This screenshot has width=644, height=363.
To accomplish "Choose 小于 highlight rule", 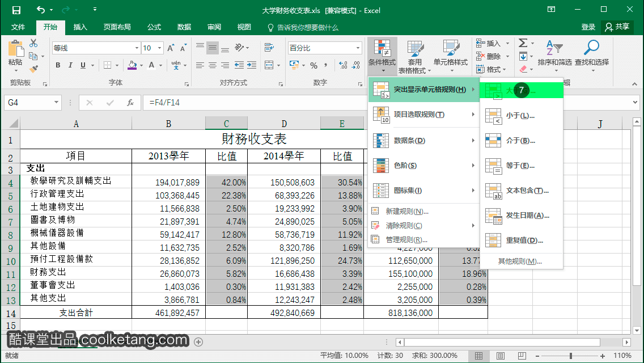I will (521, 116).
